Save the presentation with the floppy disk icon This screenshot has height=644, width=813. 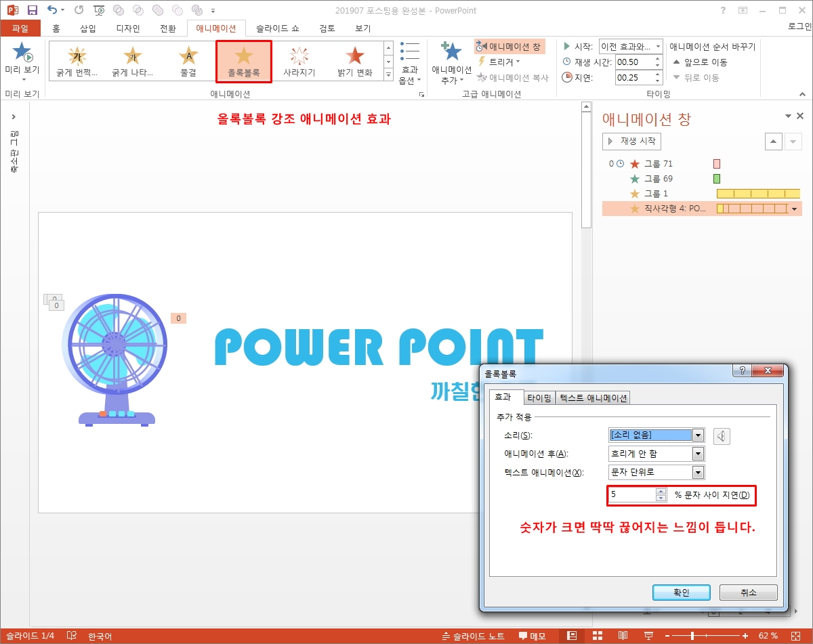pyautogui.click(x=32, y=10)
